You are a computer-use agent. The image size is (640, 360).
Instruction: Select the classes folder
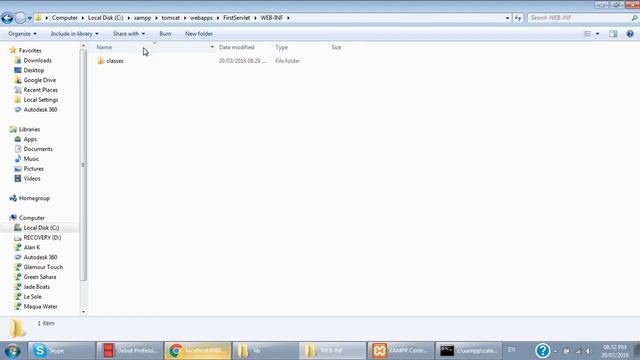tap(115, 61)
